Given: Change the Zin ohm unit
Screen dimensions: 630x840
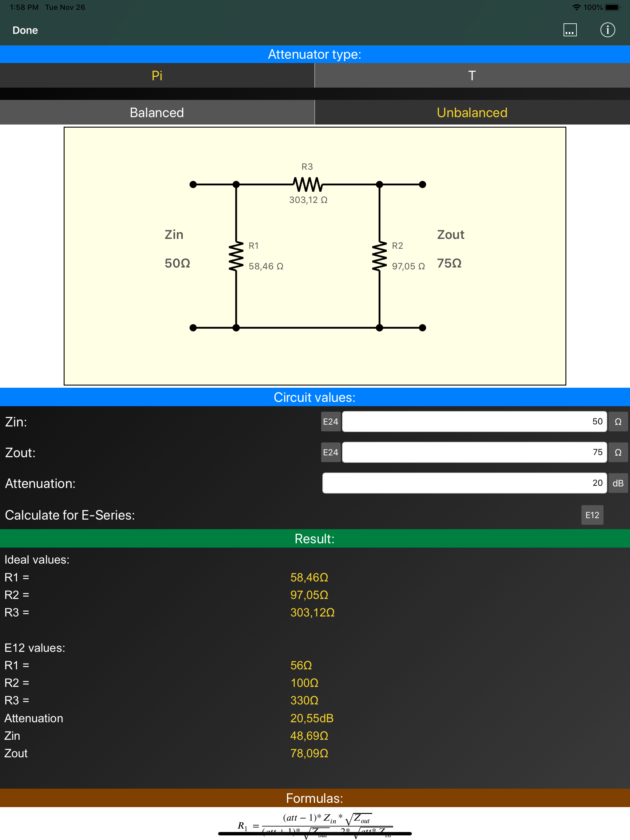Looking at the screenshot, I should [x=618, y=422].
